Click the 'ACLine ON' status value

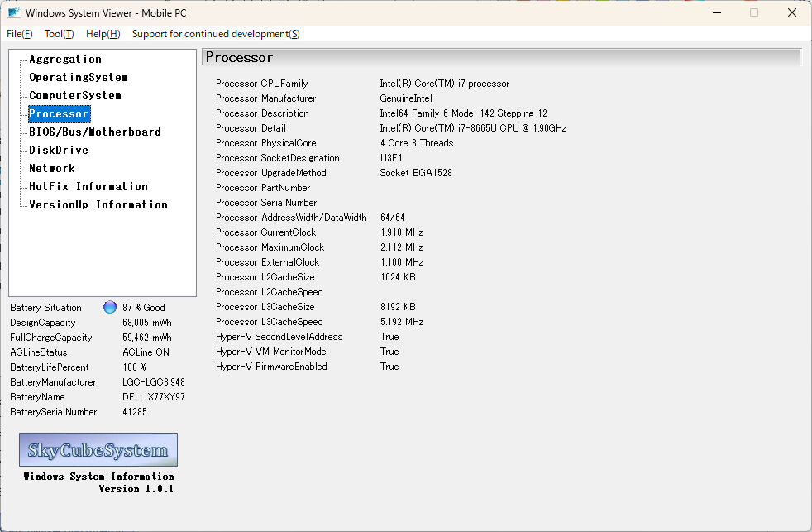[146, 352]
